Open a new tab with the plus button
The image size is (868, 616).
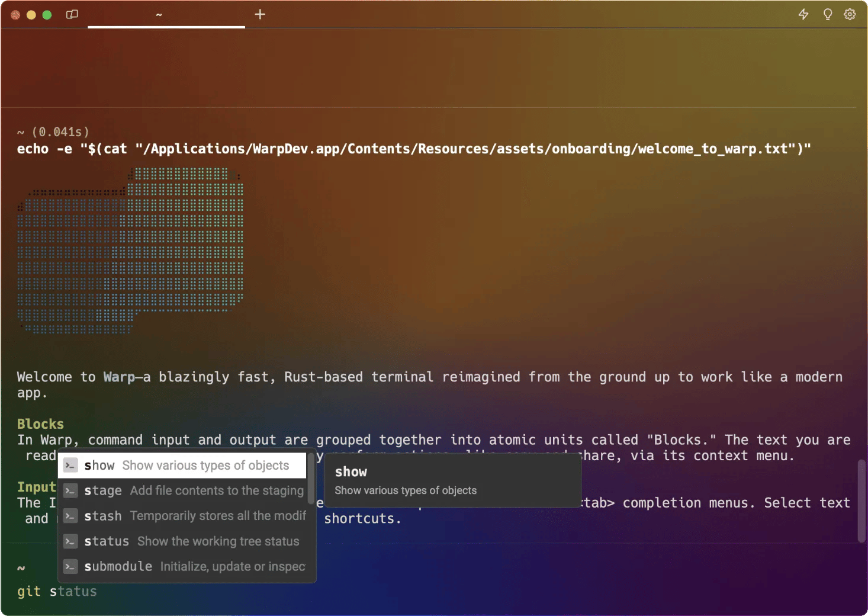point(259,14)
